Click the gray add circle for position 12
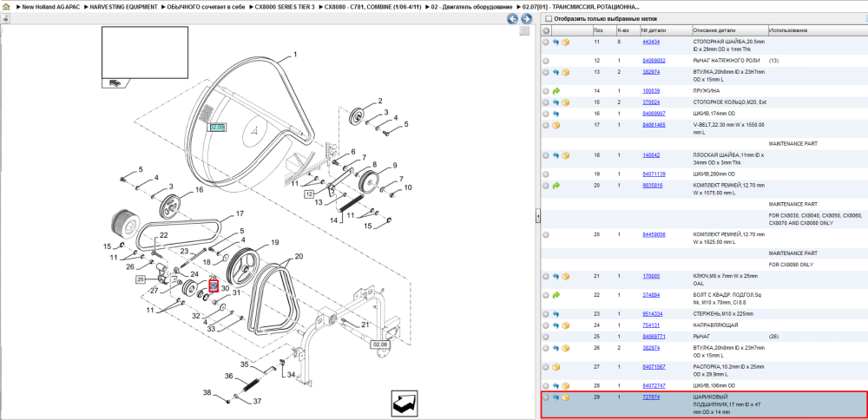 click(x=546, y=61)
